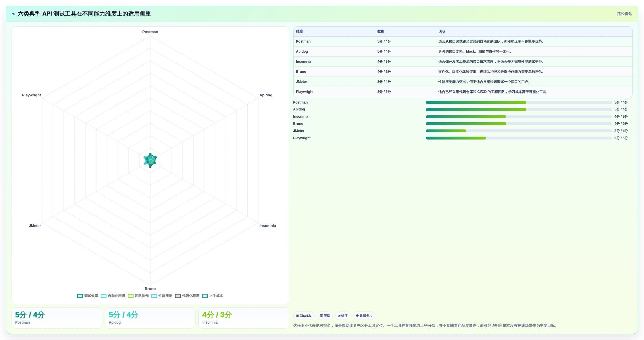Click the Bruno label in progress list
This screenshot has height=340, width=644.
click(x=298, y=124)
